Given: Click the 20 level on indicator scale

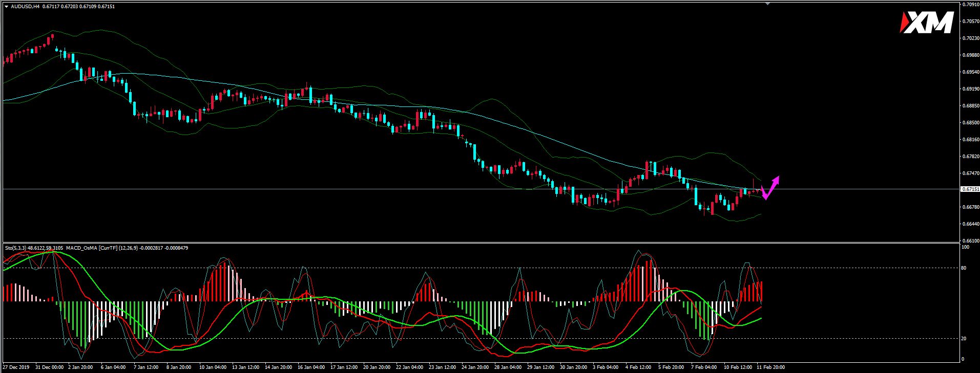Looking at the screenshot, I should [x=964, y=339].
